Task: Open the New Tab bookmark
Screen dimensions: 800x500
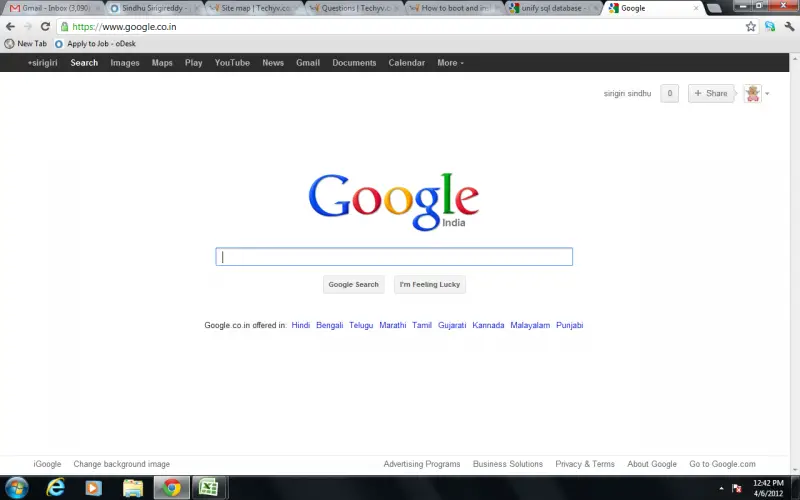Action: [x=26, y=44]
